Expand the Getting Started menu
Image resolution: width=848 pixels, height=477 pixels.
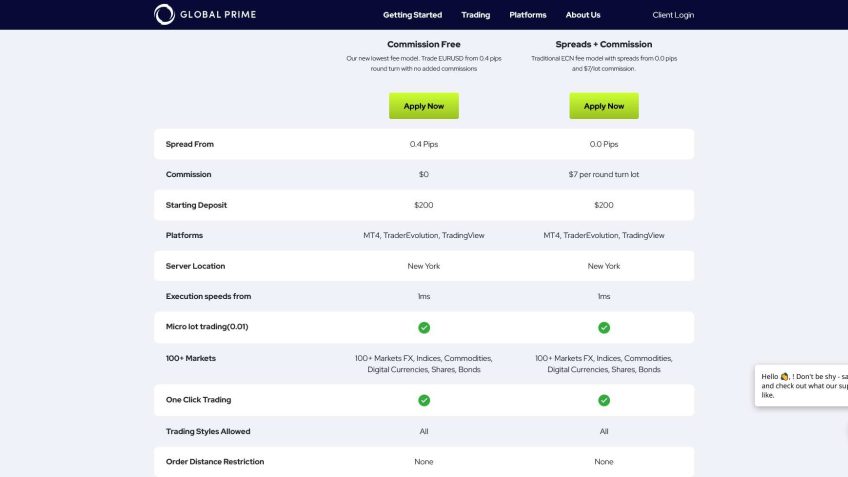point(412,15)
